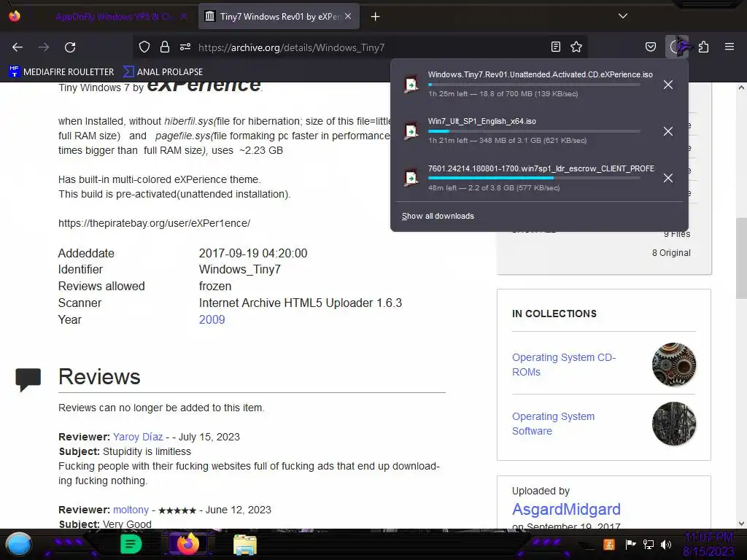Reload the page with the refresh icon
747x560 pixels.
pyautogui.click(x=70, y=47)
